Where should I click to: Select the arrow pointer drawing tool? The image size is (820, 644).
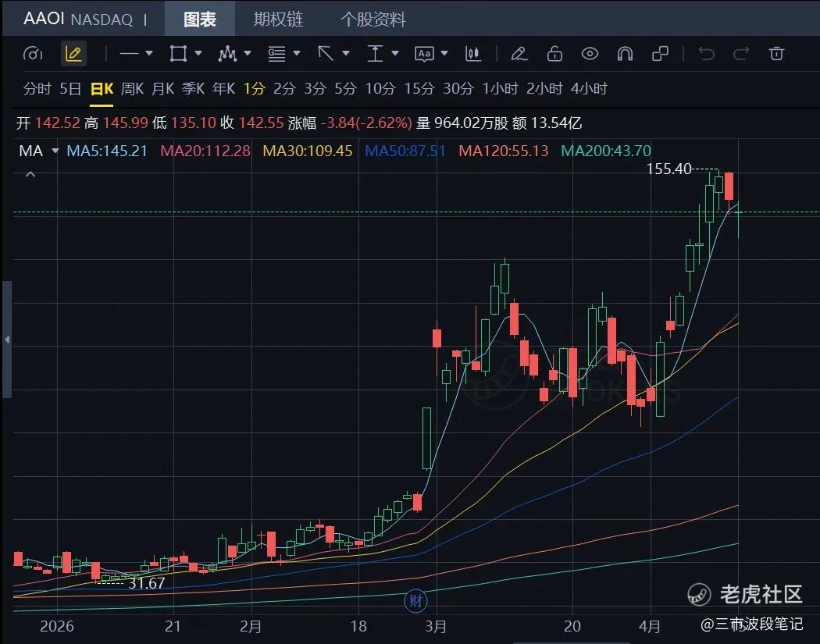click(326, 53)
